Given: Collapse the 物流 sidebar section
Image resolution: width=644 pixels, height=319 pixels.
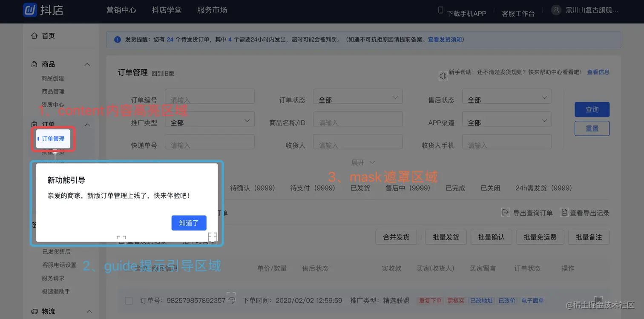Looking at the screenshot, I should [x=89, y=312].
